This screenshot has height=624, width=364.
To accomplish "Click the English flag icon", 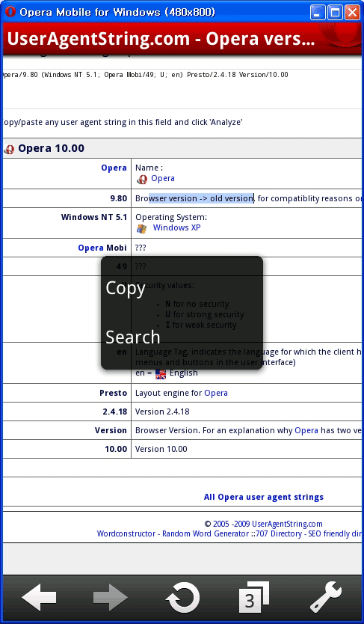I will point(161,374).
